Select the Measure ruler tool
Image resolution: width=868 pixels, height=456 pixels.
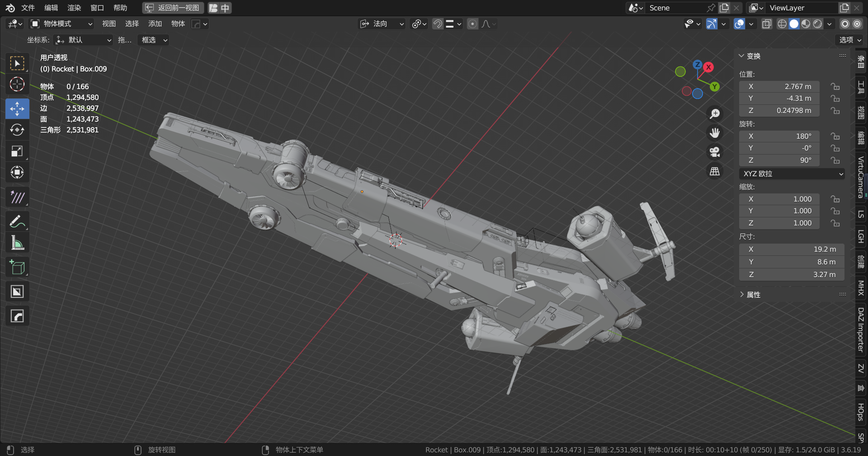(x=17, y=243)
